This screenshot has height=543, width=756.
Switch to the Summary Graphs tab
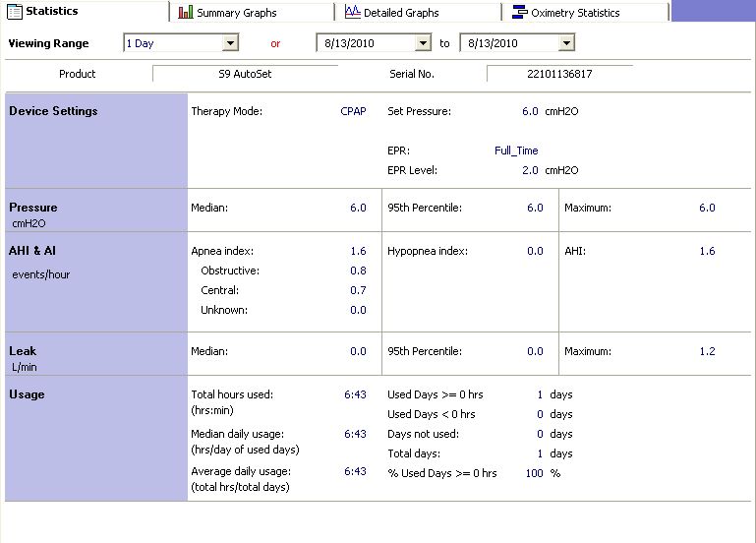pos(236,13)
